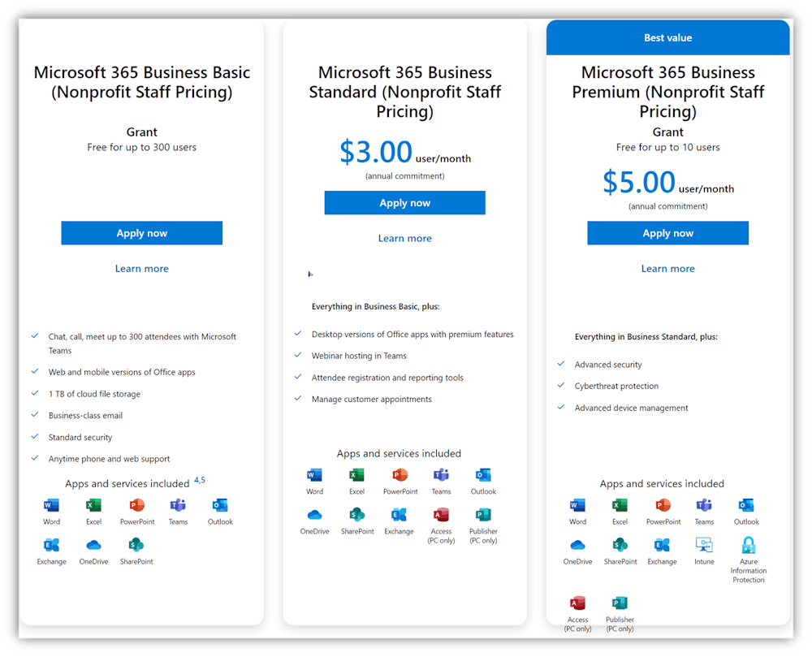Click 'Cyberthreat protection' feature
The height and width of the screenshot is (657, 812).
coord(616,387)
